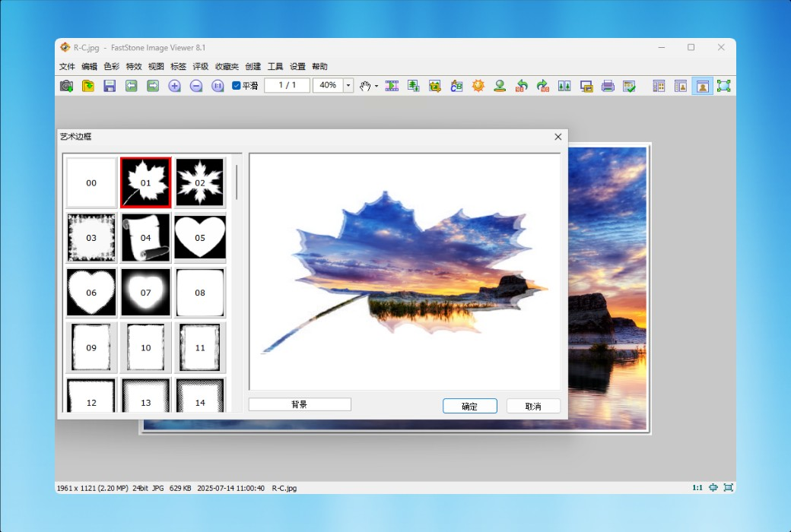791x532 pixels.
Task: Toggle the 平滑 smooth checkbox
Action: pyautogui.click(x=237, y=86)
